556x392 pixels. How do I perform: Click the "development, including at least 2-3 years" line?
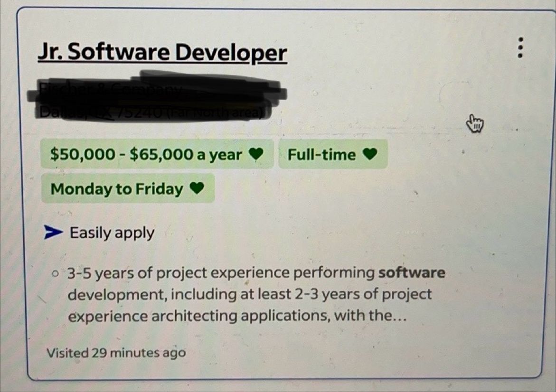click(x=250, y=295)
